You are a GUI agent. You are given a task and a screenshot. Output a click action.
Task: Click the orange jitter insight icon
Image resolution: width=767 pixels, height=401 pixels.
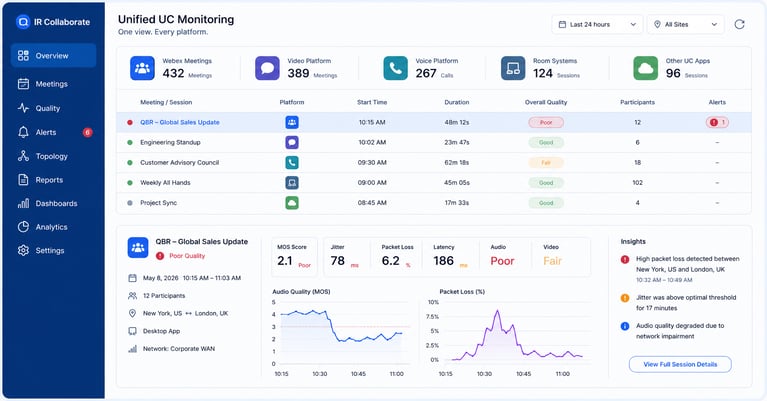coord(625,298)
